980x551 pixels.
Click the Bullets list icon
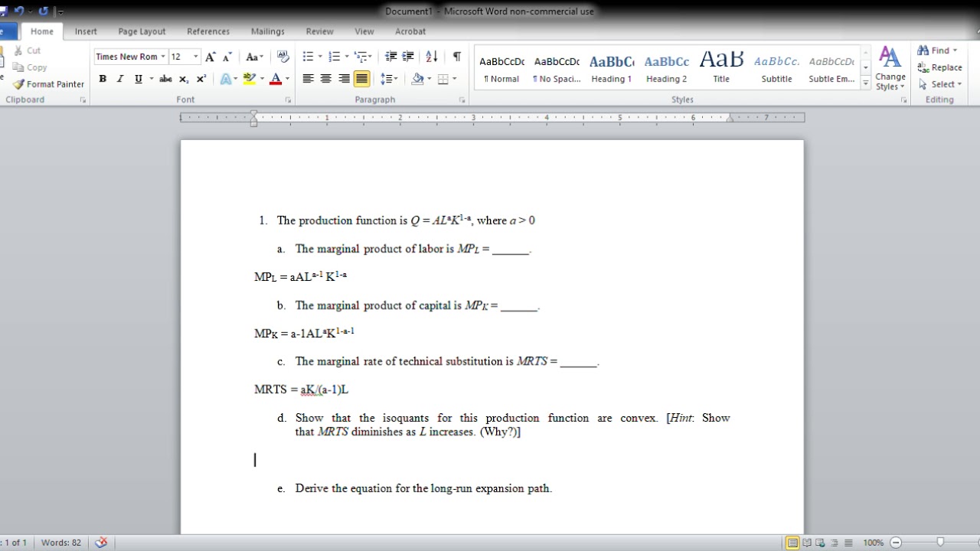(308, 57)
